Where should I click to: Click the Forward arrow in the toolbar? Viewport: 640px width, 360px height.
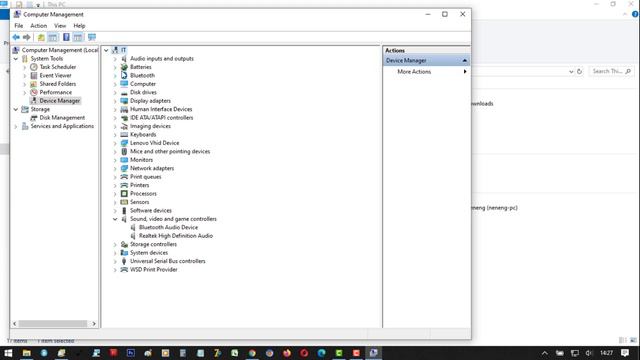27,37
